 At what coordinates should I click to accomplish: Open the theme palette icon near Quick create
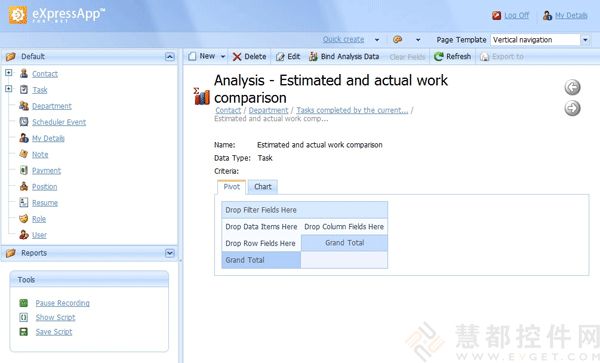pyautogui.click(x=398, y=39)
